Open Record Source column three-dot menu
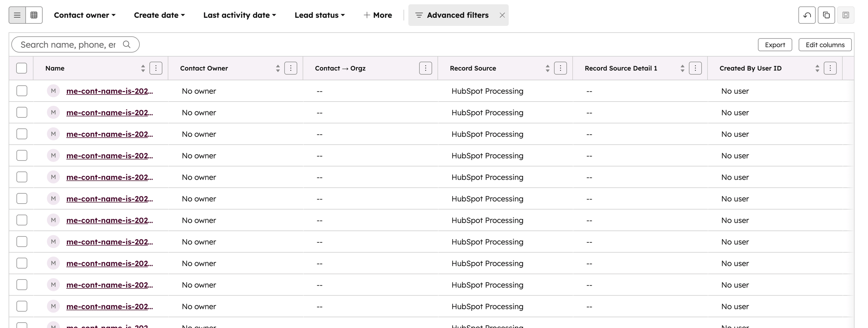 point(560,68)
